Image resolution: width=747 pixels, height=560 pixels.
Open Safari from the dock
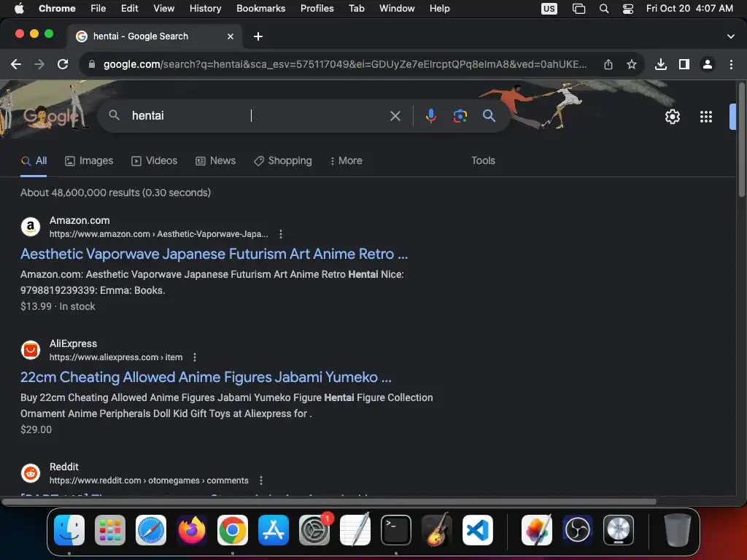click(151, 530)
